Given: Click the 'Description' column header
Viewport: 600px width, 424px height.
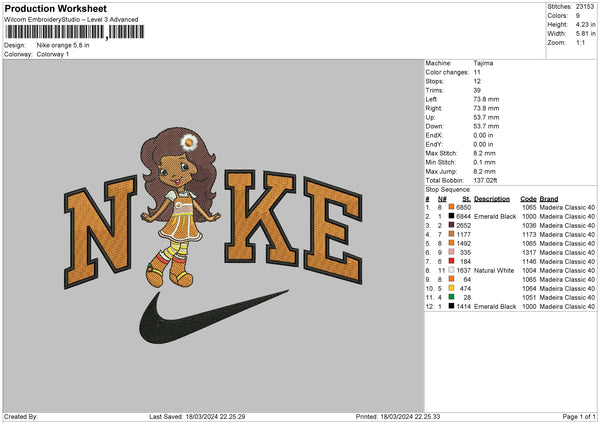Looking at the screenshot, I should pos(492,199).
